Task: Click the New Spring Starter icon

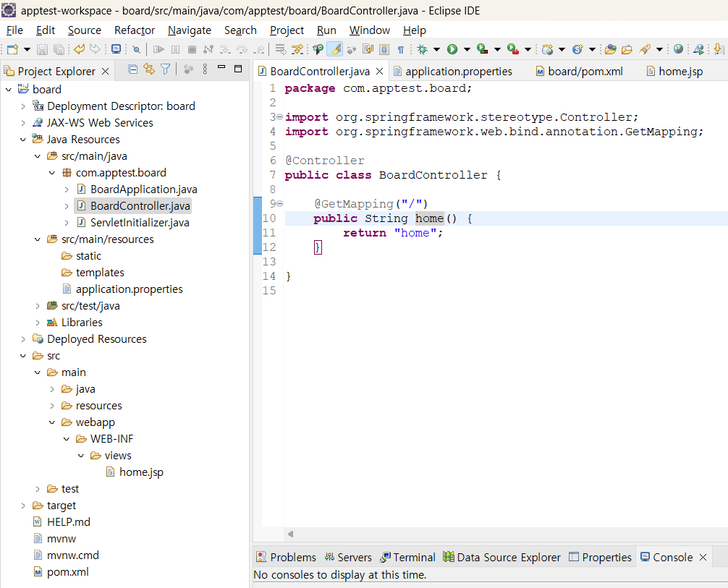Action: tap(577, 49)
